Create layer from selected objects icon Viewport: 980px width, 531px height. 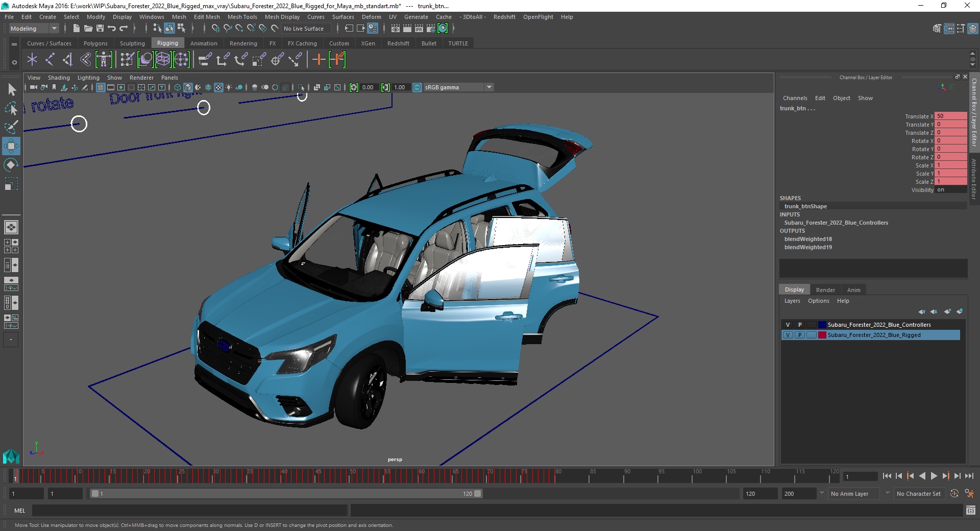click(x=960, y=311)
